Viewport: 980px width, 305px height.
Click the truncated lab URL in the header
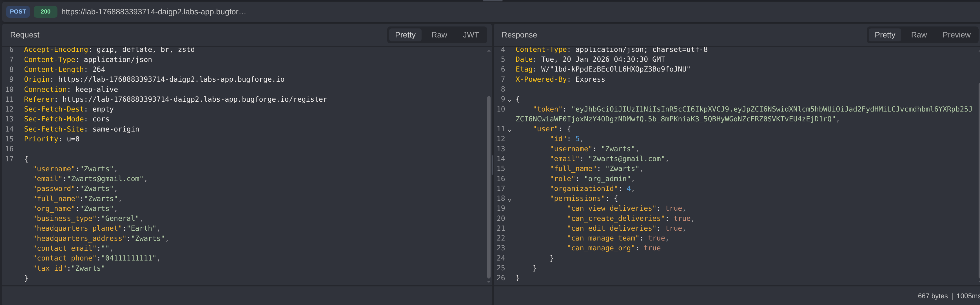[154, 12]
